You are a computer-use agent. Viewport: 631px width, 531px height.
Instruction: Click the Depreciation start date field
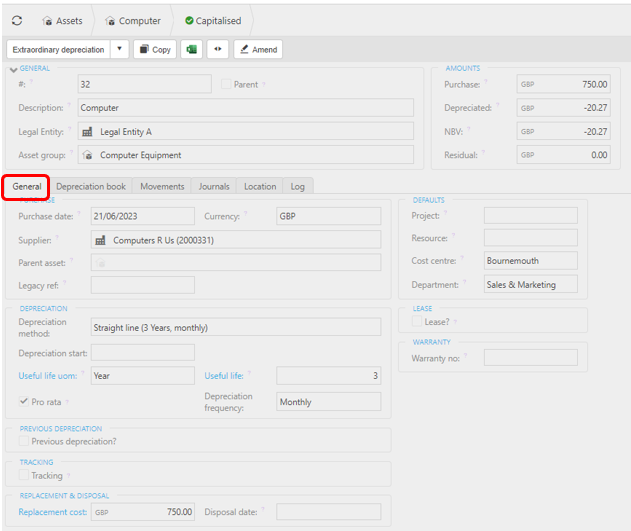143,353
